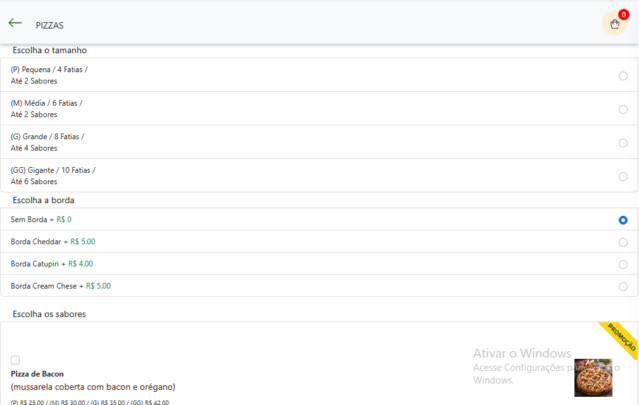639x405 pixels.
Task: Click the yellow Promoção ribbon
Action: 619,339
